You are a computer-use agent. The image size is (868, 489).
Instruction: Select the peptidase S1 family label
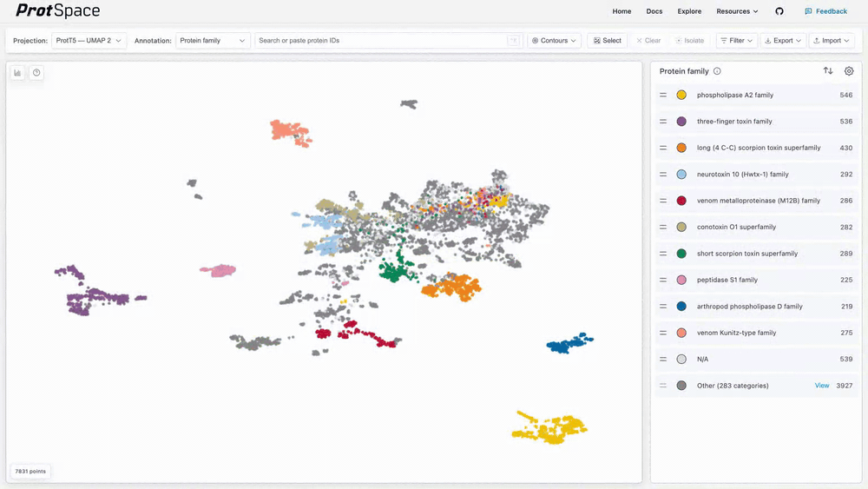click(727, 281)
